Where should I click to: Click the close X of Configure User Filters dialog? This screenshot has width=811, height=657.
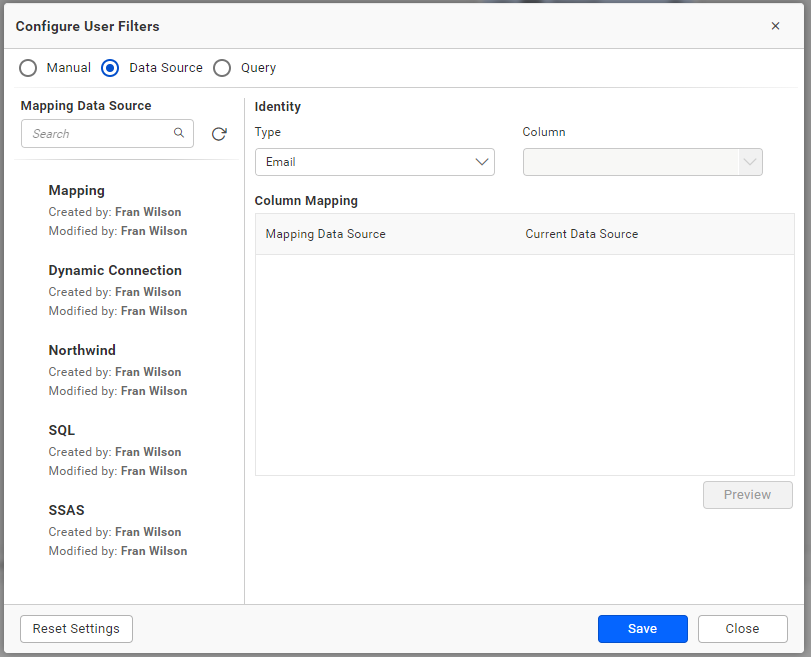coord(776,26)
